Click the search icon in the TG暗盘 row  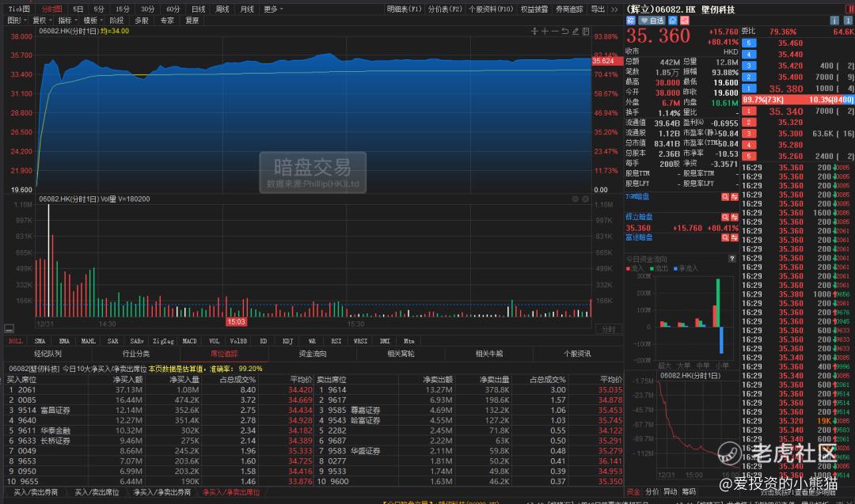tap(725, 197)
